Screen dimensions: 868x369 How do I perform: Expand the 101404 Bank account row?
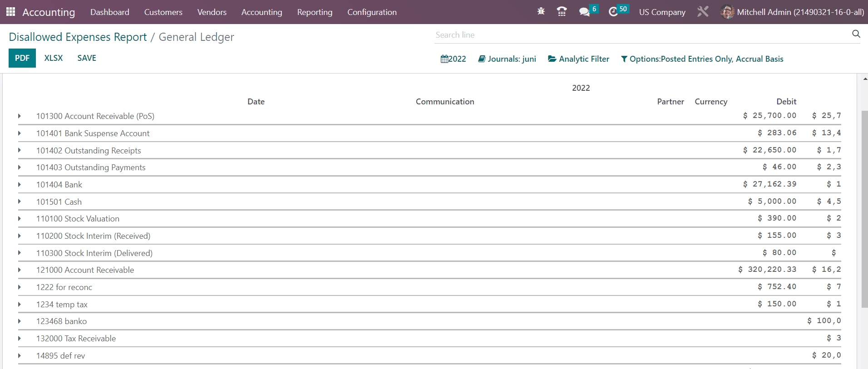point(20,185)
